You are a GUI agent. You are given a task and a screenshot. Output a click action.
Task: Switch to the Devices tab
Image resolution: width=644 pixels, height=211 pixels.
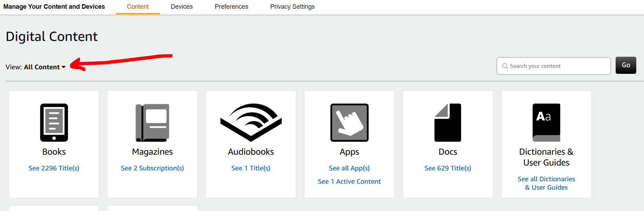[181, 7]
